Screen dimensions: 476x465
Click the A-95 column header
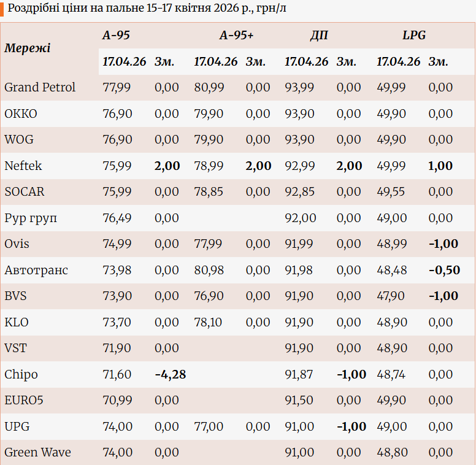(x=116, y=36)
